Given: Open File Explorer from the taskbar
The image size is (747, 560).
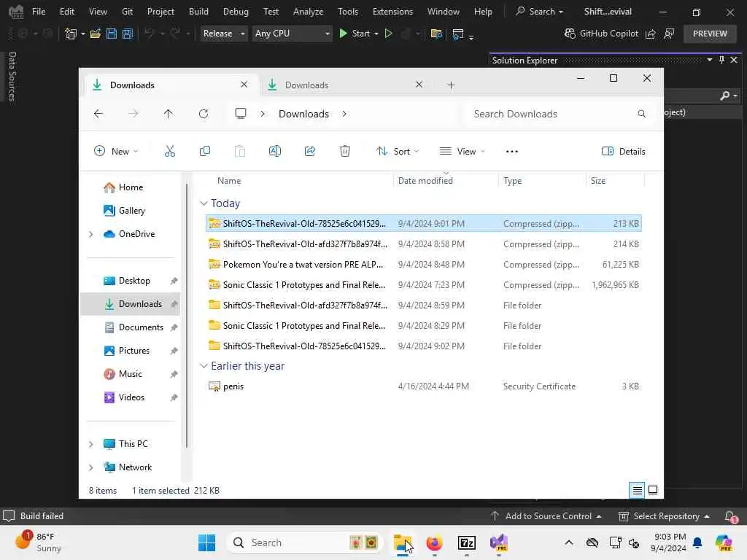Looking at the screenshot, I should point(403,542).
